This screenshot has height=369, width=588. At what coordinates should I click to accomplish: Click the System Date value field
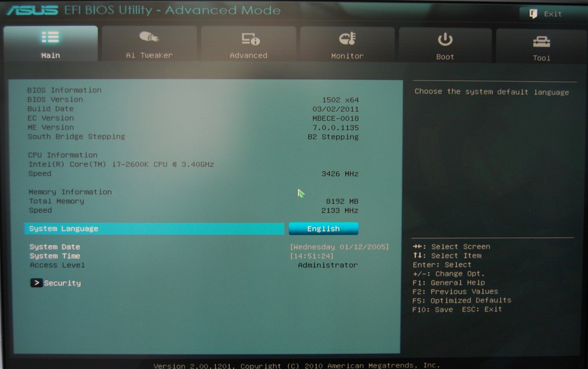pyautogui.click(x=339, y=247)
